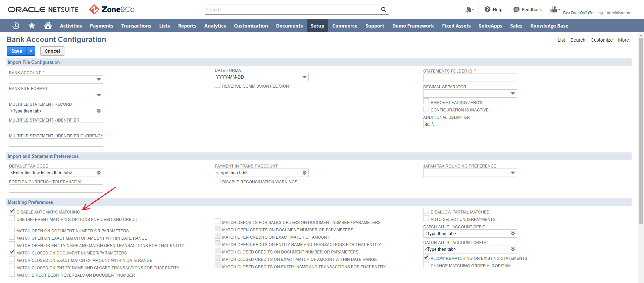Expand the Bank Account dropdown
Viewport: 644px width, 283px height.
click(99, 80)
